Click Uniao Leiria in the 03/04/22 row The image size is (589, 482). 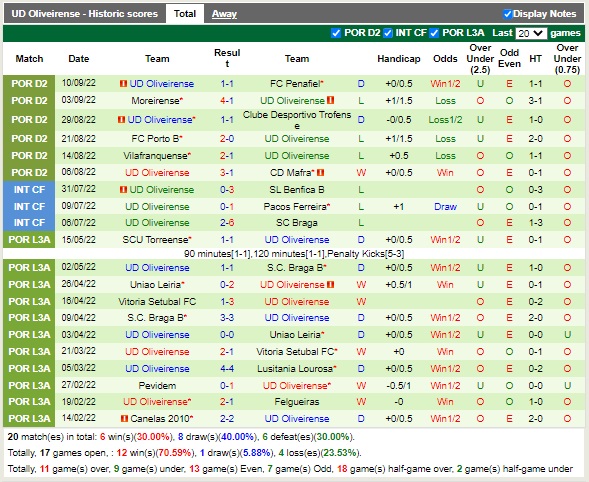coord(295,334)
